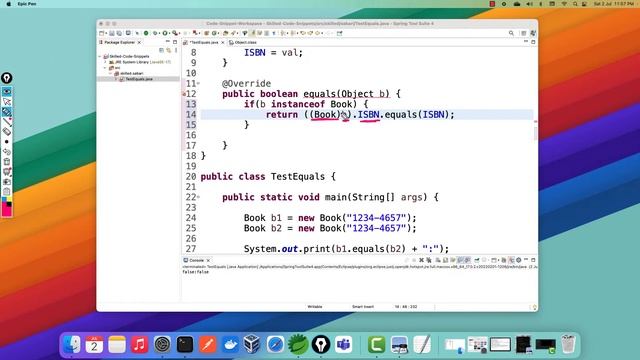The height and width of the screenshot is (360, 640).
Task: Collapse the Skilled-Code-Snippets project node
Action: pyautogui.click(x=100, y=56)
